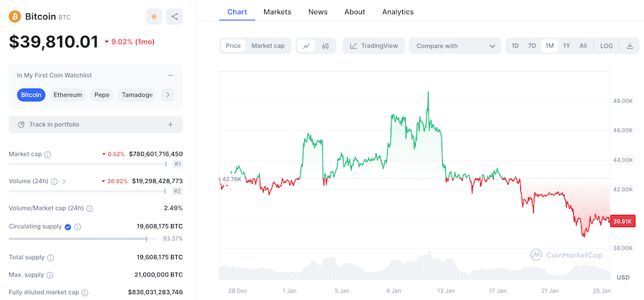Switch the chart to Market cap view
644x300 pixels.
pos(268,46)
